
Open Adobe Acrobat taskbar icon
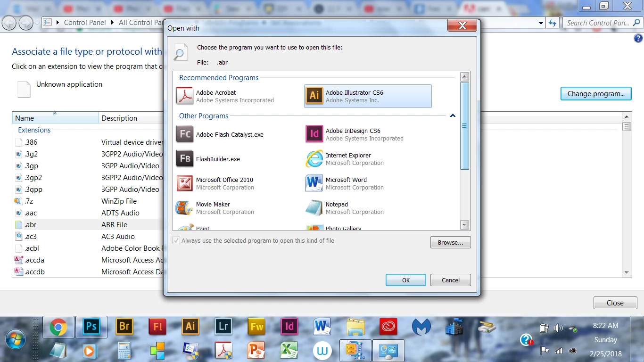223,351
